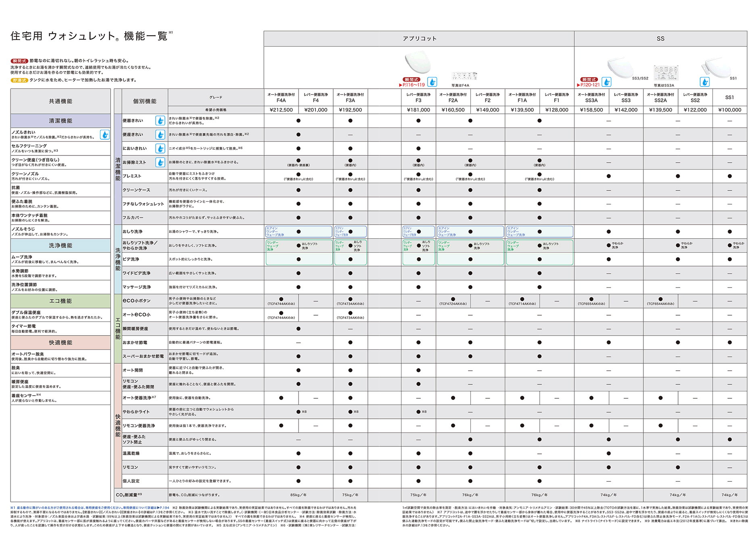Click セルフクリーニング in the common features list
Viewport: 756px width, 533px height.
(x=29, y=146)
